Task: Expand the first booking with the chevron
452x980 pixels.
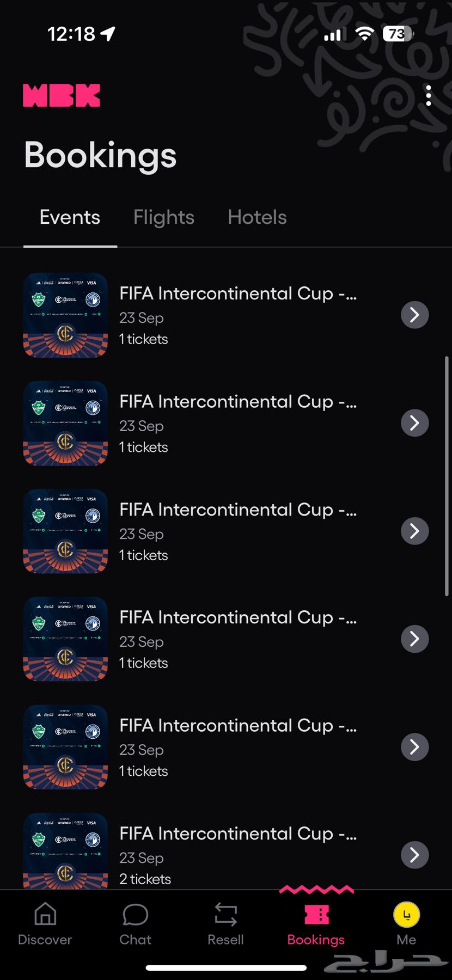Action: point(415,315)
